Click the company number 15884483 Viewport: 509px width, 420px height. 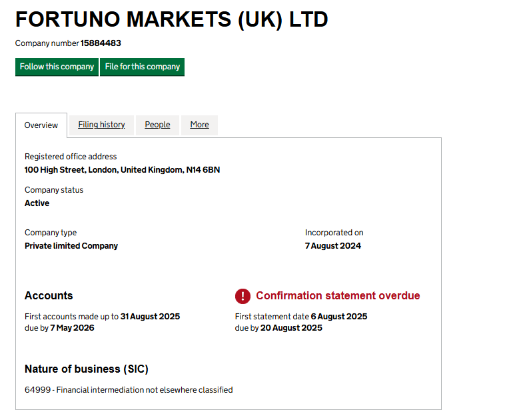(101, 43)
